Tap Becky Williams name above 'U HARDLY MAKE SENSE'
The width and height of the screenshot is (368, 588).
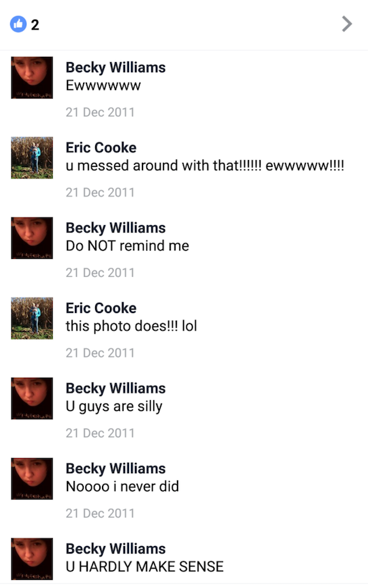(x=115, y=549)
